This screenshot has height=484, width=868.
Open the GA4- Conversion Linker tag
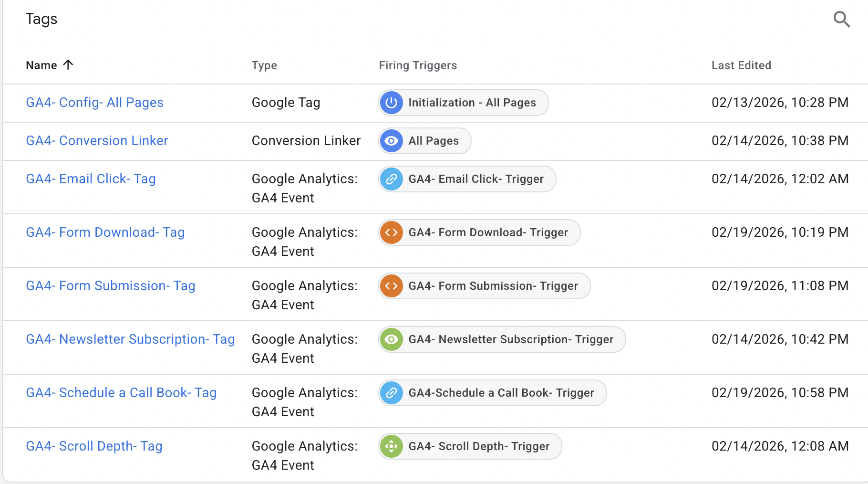pos(97,140)
